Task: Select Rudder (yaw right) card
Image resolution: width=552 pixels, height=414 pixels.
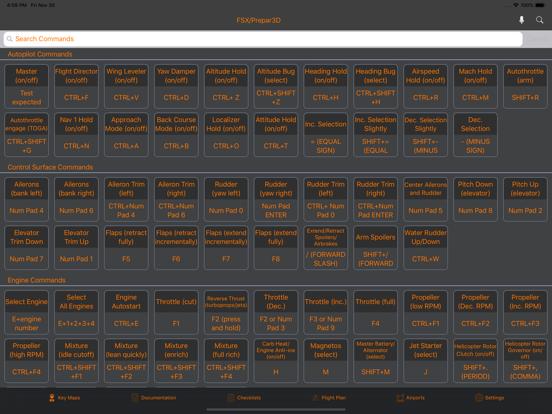Action: click(276, 199)
